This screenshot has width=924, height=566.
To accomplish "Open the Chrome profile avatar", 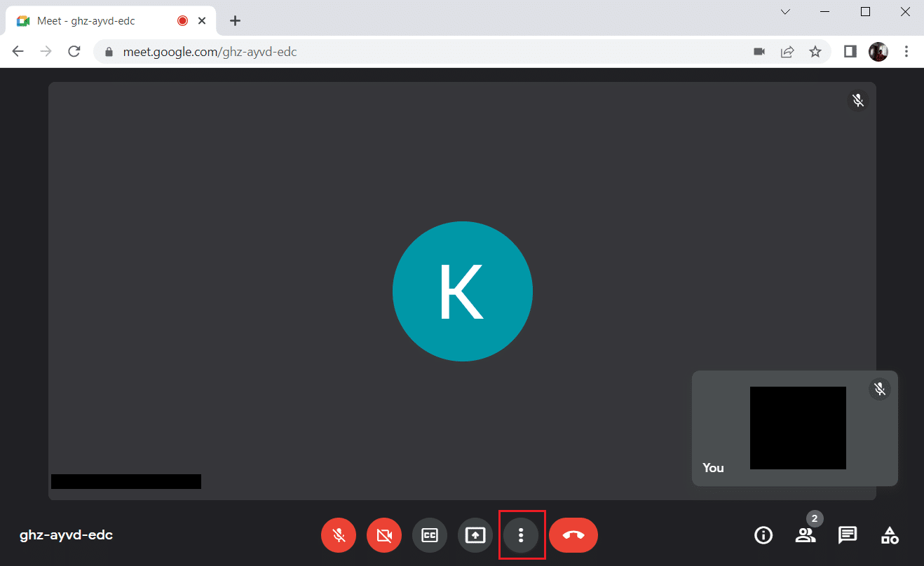I will tap(878, 52).
